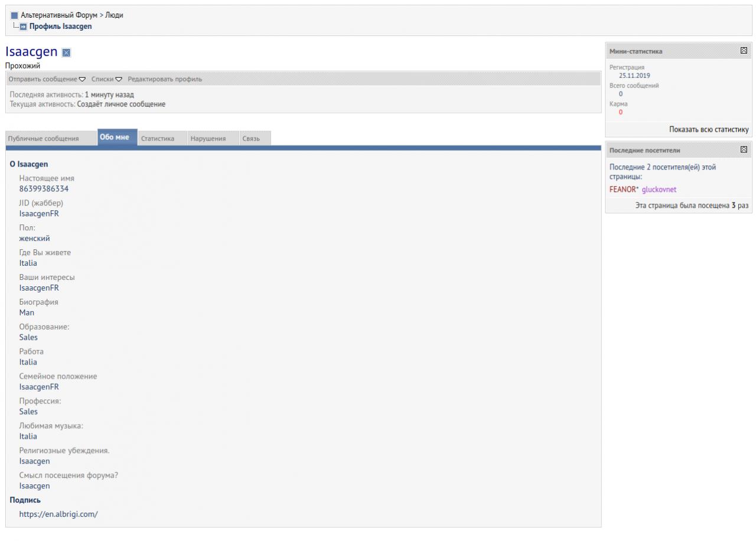This screenshot has width=756, height=541.
Task: Go to the Нарушения tab
Action: pos(208,139)
